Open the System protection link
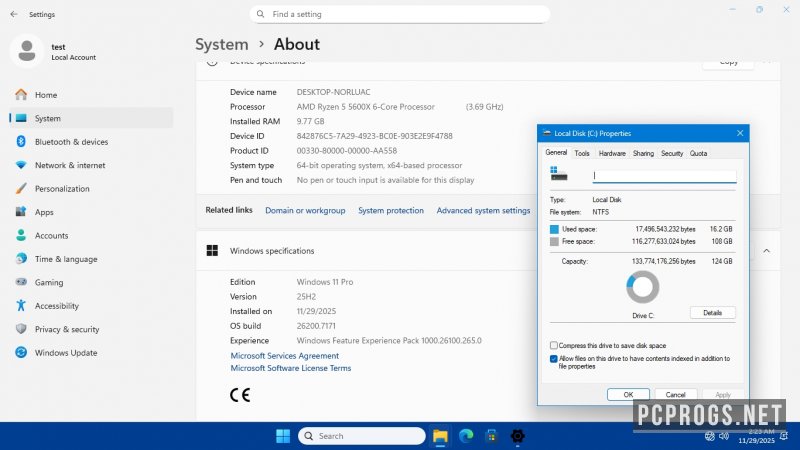Viewport: 800px width, 450px height. point(391,210)
